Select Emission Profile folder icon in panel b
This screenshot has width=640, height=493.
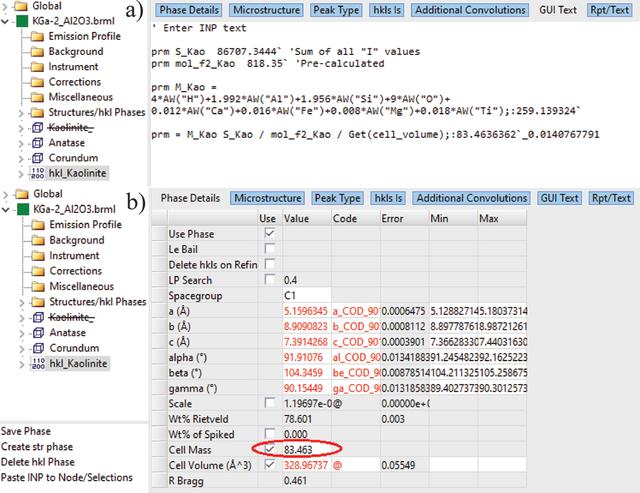click(x=38, y=225)
